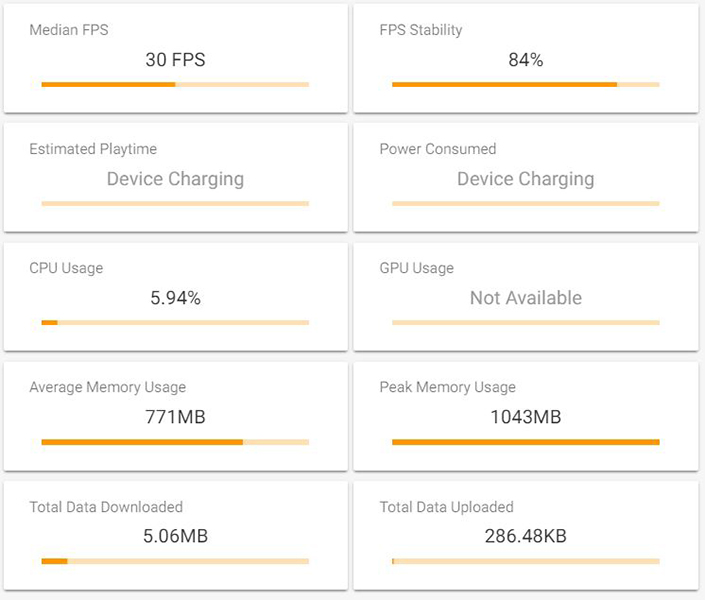Click the 771MB memory progress bar

pos(175,442)
